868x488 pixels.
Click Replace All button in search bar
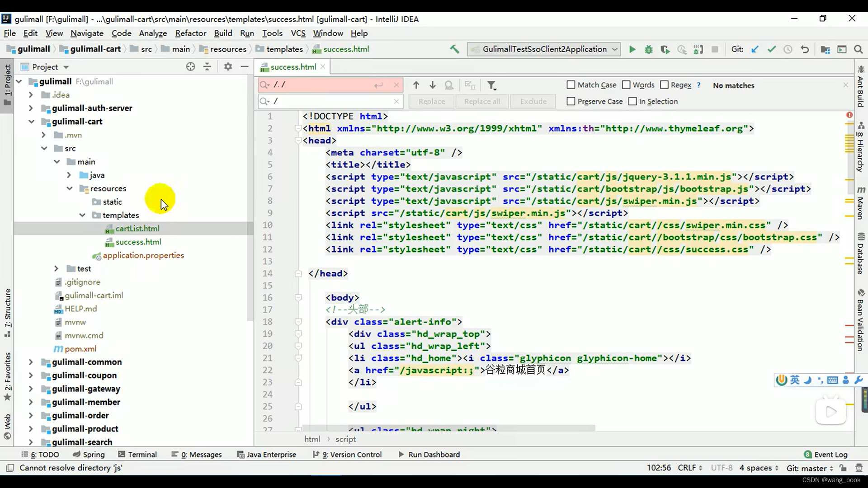point(482,101)
